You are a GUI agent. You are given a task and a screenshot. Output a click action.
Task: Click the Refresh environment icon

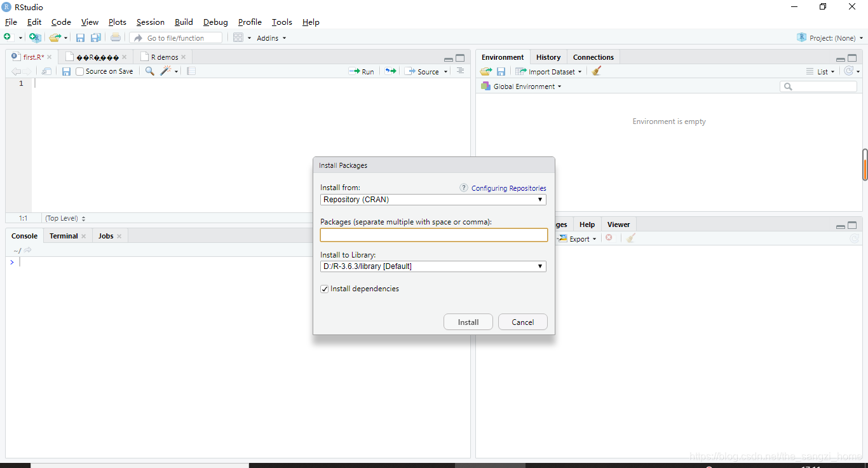pyautogui.click(x=849, y=71)
